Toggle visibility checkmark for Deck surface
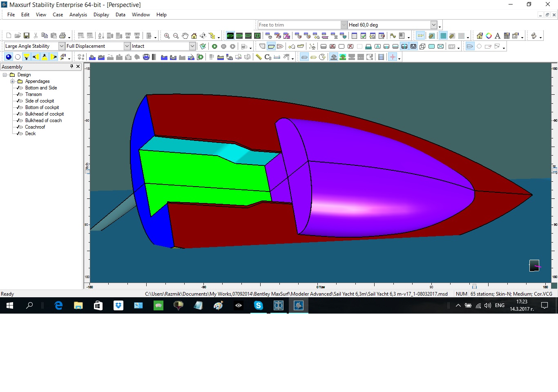Viewport: 558px width, 392px height. click(x=18, y=134)
